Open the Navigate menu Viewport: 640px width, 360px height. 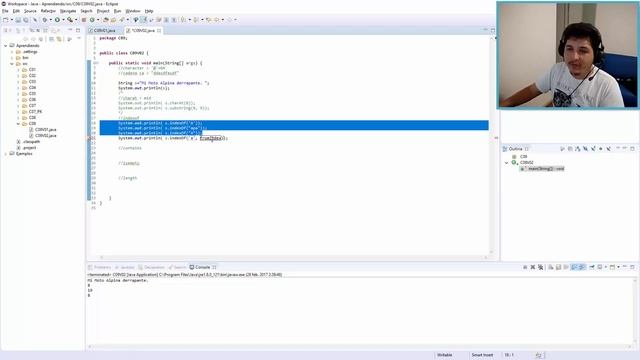coord(68,11)
